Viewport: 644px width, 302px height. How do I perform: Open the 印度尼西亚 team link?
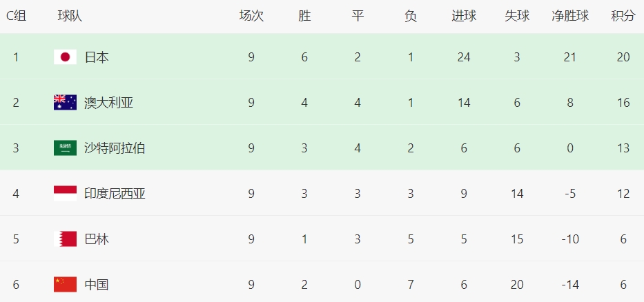click(115, 193)
